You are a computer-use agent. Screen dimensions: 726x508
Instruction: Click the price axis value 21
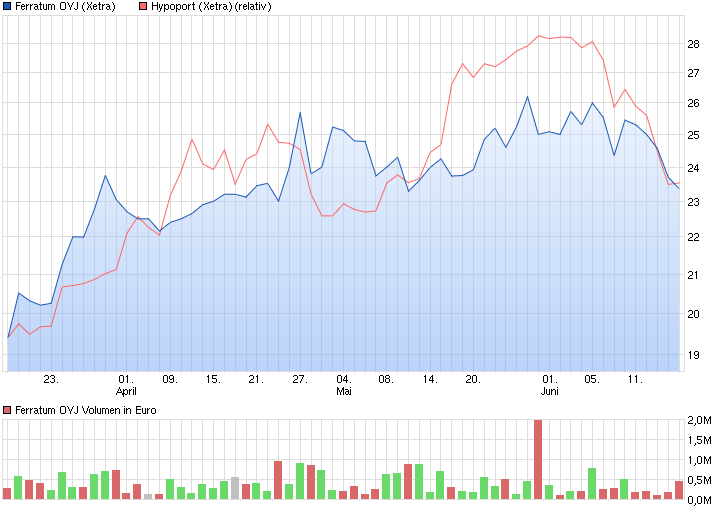click(x=693, y=275)
